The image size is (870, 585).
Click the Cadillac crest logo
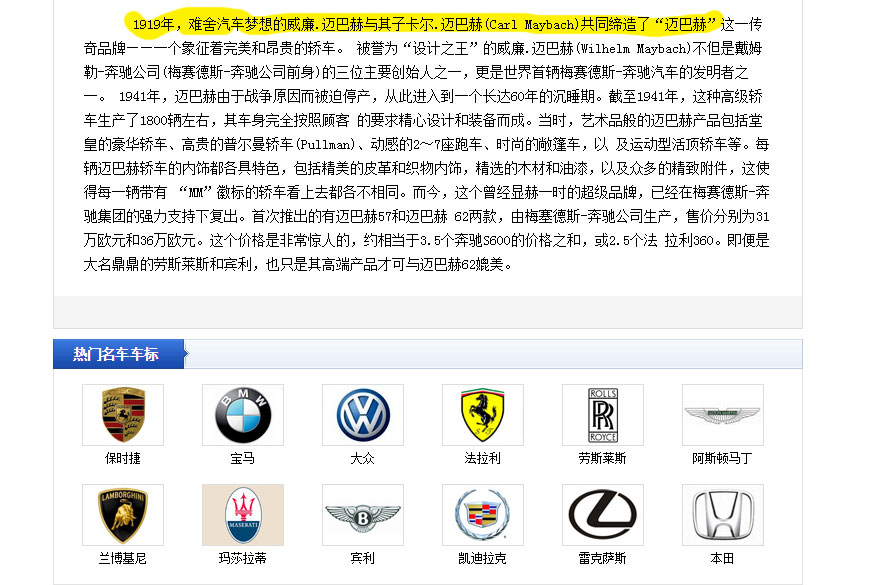pyautogui.click(x=482, y=515)
